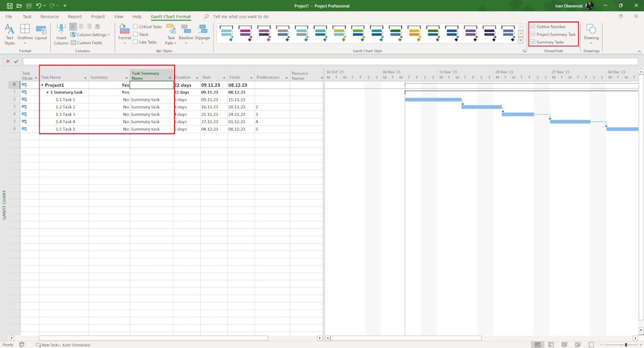Toggle the Project Summary Task checkbox

coord(533,34)
